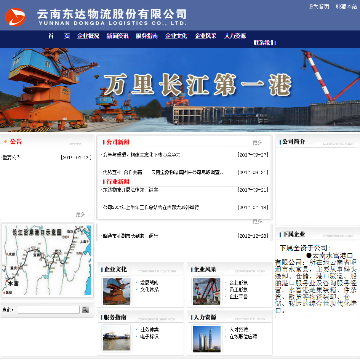Click the Yunnan Dongda Logistics logo
This screenshot has height=360, width=360.
(x=15, y=17)
